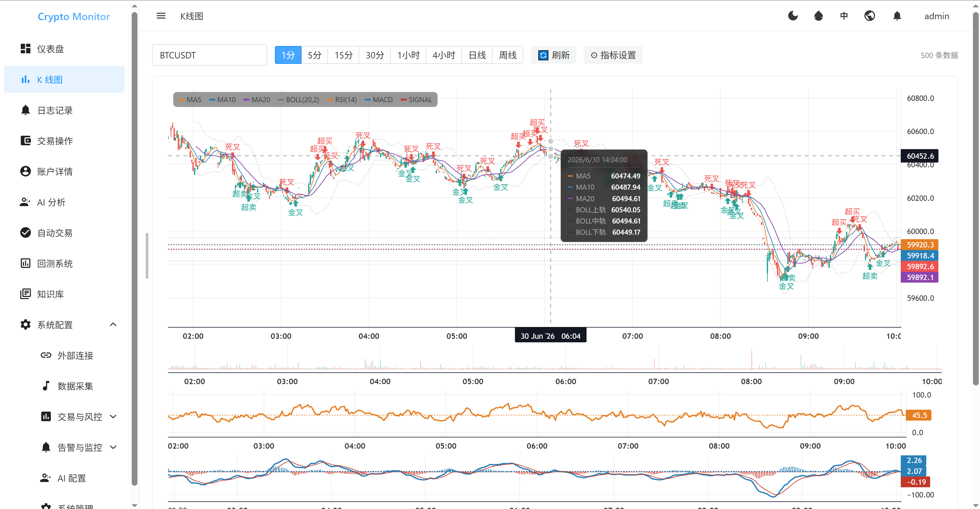The height and width of the screenshot is (509, 980).
Task: Select the 日线 timeframe tab
Action: coord(477,55)
